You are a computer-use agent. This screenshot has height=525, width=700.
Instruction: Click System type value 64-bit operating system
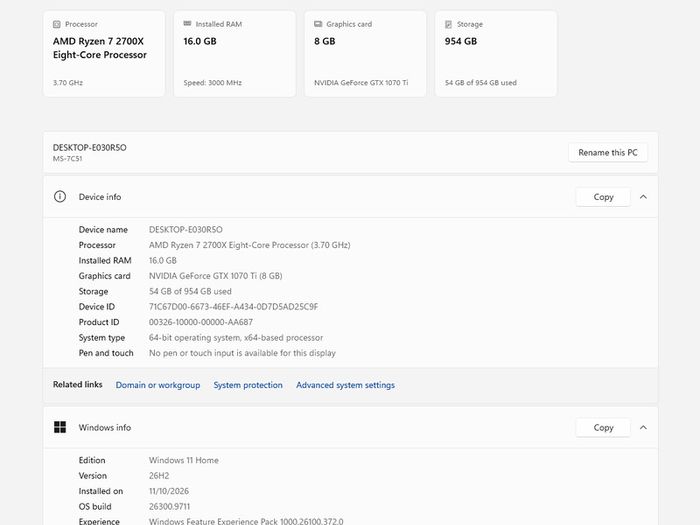point(236,338)
